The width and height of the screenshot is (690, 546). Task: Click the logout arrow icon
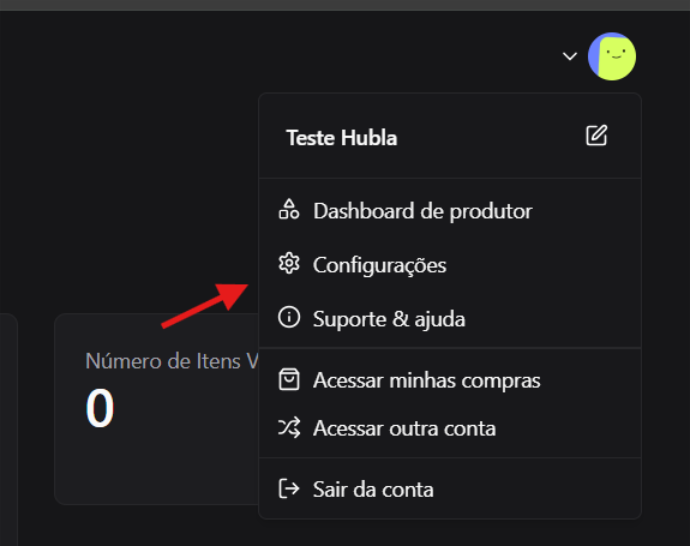click(x=289, y=489)
